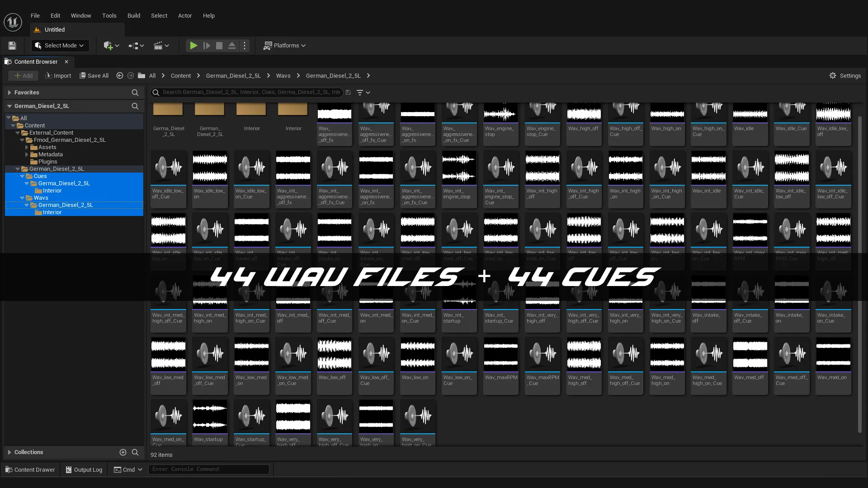Open the Output Log tab
868x488 pixels.
click(84, 469)
